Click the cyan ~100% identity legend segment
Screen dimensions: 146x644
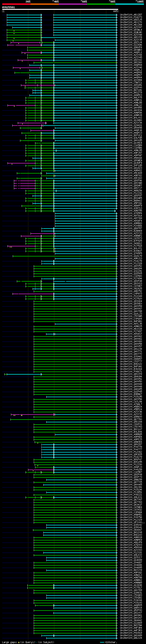tap(130, 4)
